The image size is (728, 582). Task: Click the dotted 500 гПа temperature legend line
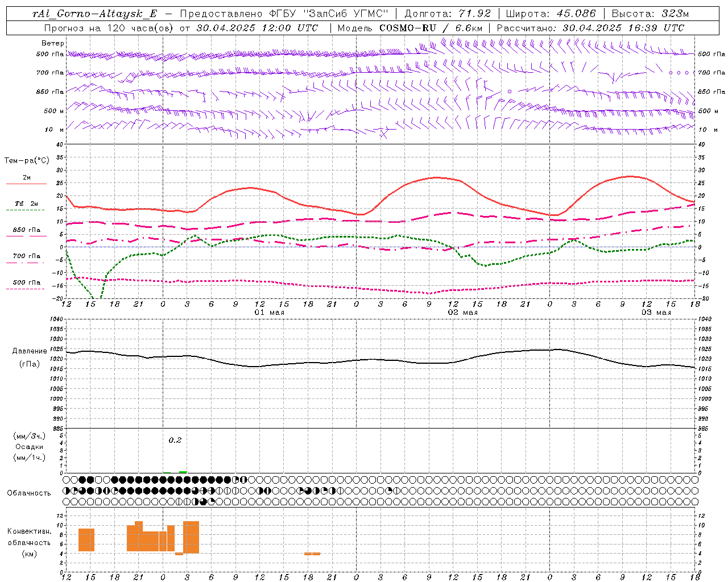pos(26,289)
